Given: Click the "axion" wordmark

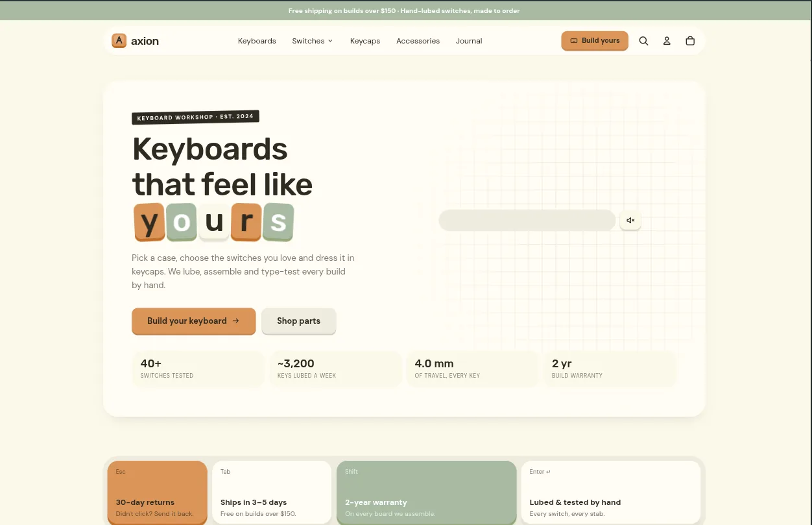Looking at the screenshot, I should (x=145, y=41).
